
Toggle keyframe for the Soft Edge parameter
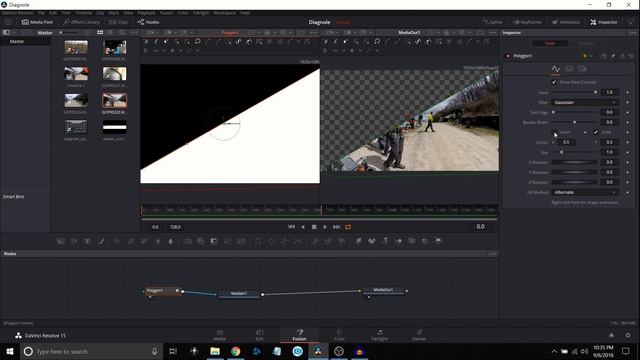click(627, 112)
